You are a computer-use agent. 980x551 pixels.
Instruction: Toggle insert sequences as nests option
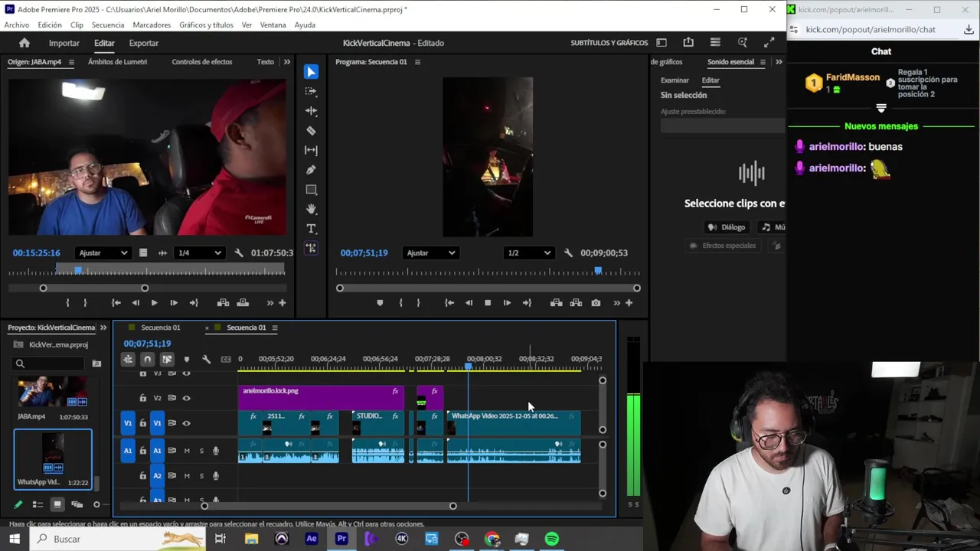[x=128, y=359]
